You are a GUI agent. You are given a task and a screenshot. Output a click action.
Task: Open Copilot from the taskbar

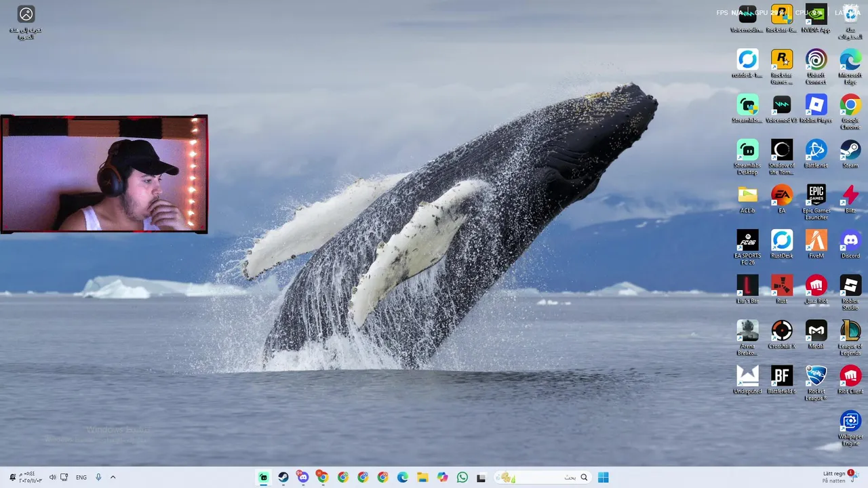(442, 477)
